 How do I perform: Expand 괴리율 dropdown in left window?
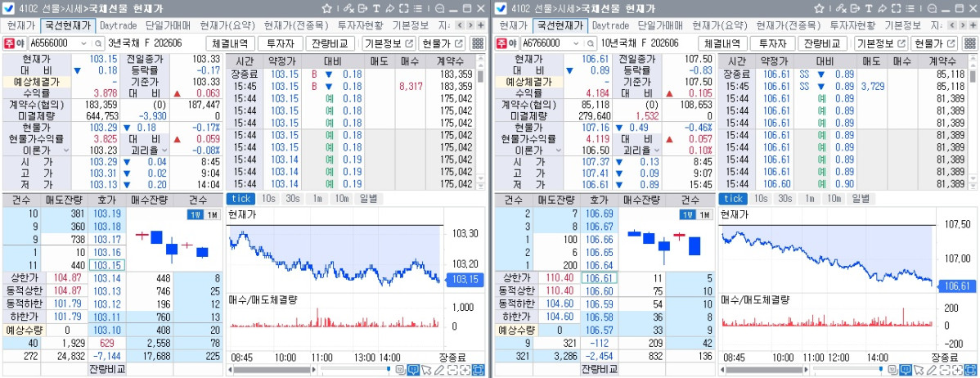click(165, 151)
